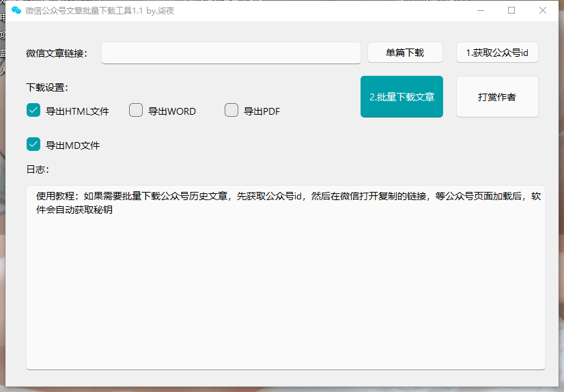Click the 单篇下载 button

tap(405, 53)
